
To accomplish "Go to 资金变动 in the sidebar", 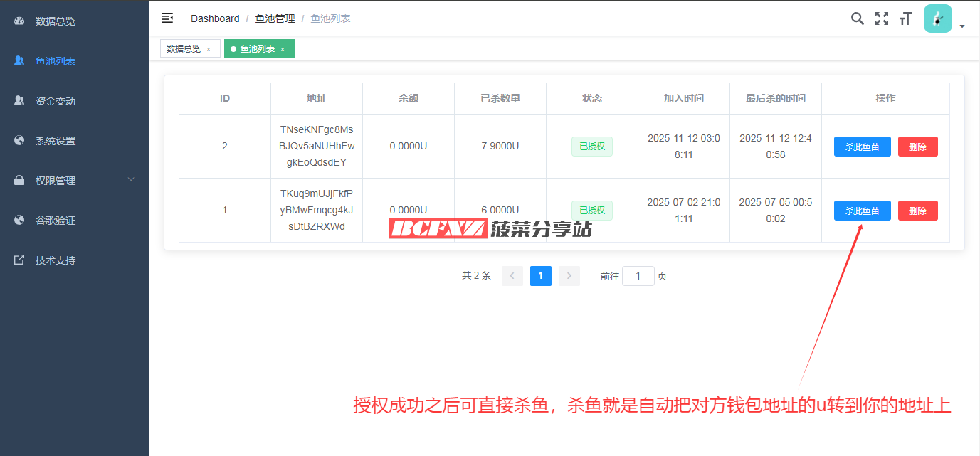I will [x=56, y=101].
